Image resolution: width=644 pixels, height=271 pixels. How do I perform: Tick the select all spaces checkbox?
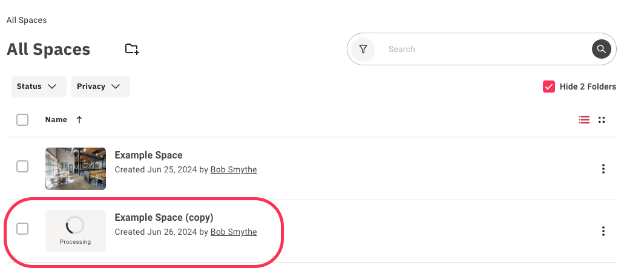22,120
